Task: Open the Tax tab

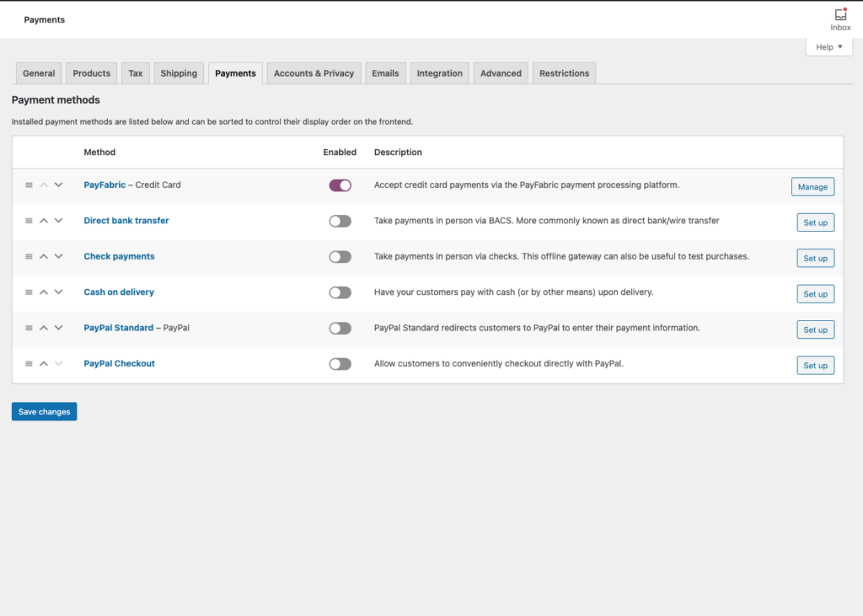Action: pos(136,73)
